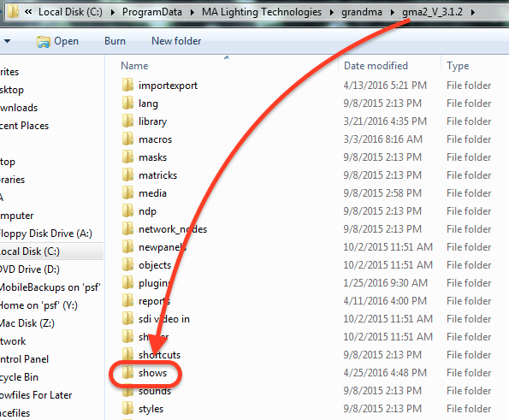Navigate to grandma in address breadcrumb

[x=361, y=12]
